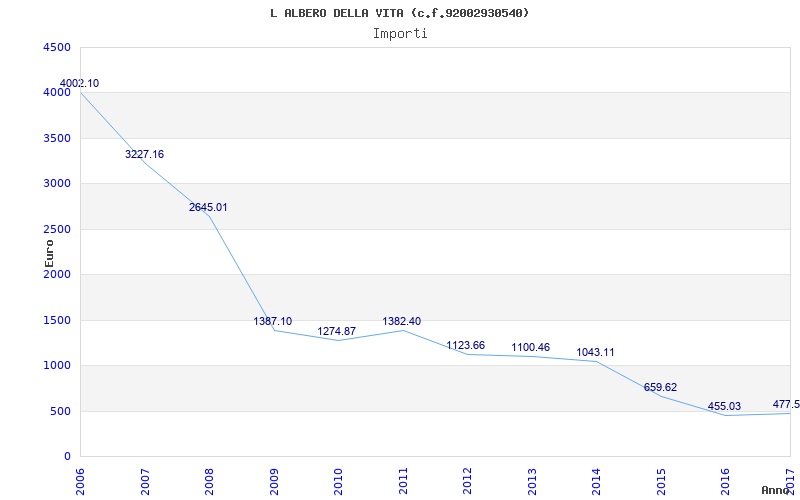Click the Importi subtitle
Screen dimensions: 800x500
point(400,33)
